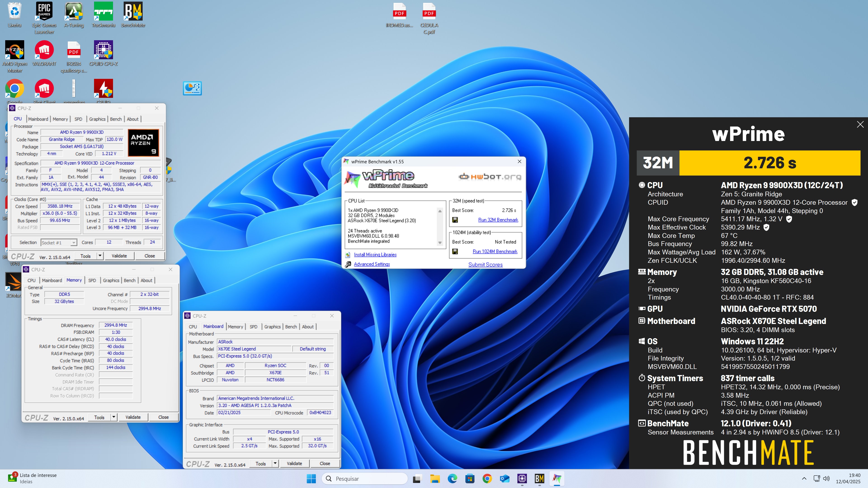
Task: Switch to Memory tab in CPU-Z Mainboard window
Action: click(x=235, y=327)
